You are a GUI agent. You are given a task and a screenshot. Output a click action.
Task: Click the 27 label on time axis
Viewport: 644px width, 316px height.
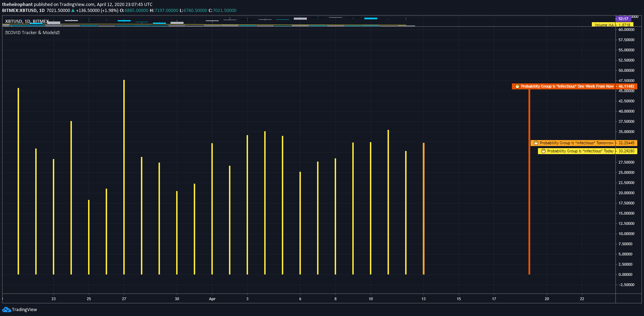tap(124, 299)
